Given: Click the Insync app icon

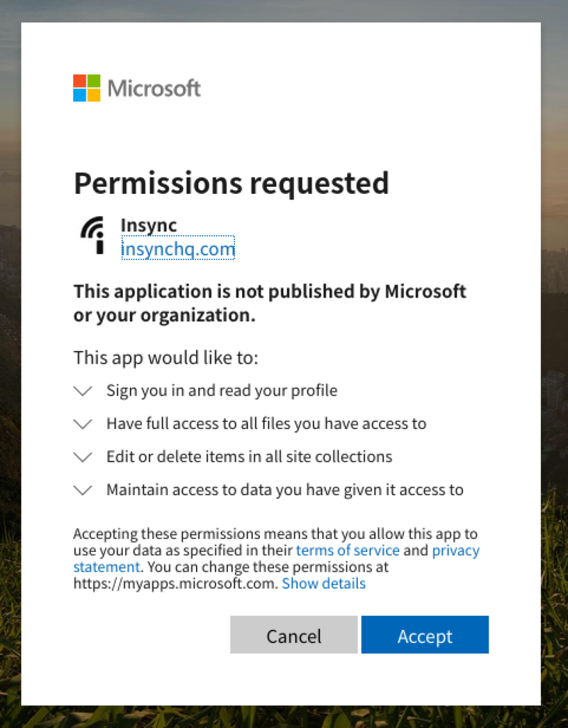Looking at the screenshot, I should [x=92, y=236].
